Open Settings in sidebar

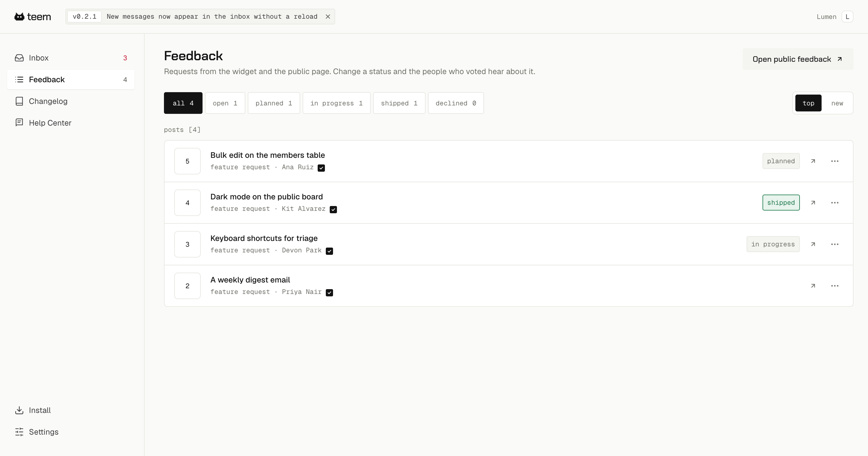[71, 432]
